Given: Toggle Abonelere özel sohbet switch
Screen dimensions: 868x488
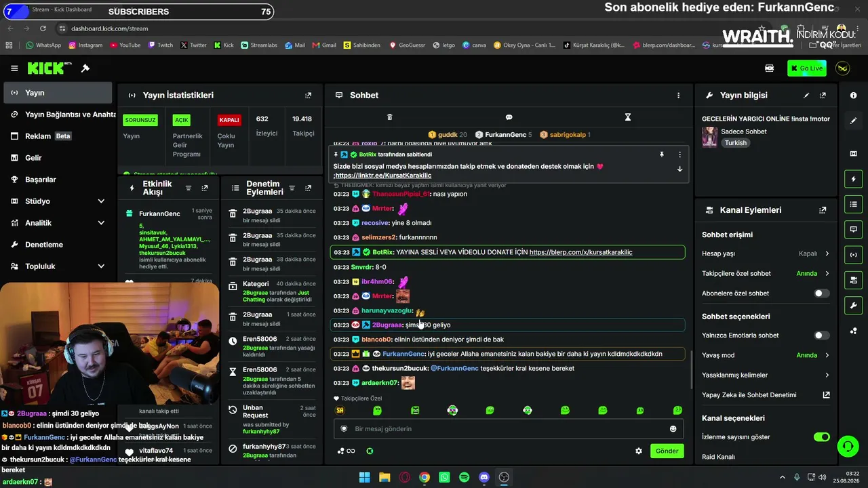Looking at the screenshot, I should pyautogui.click(x=821, y=293).
